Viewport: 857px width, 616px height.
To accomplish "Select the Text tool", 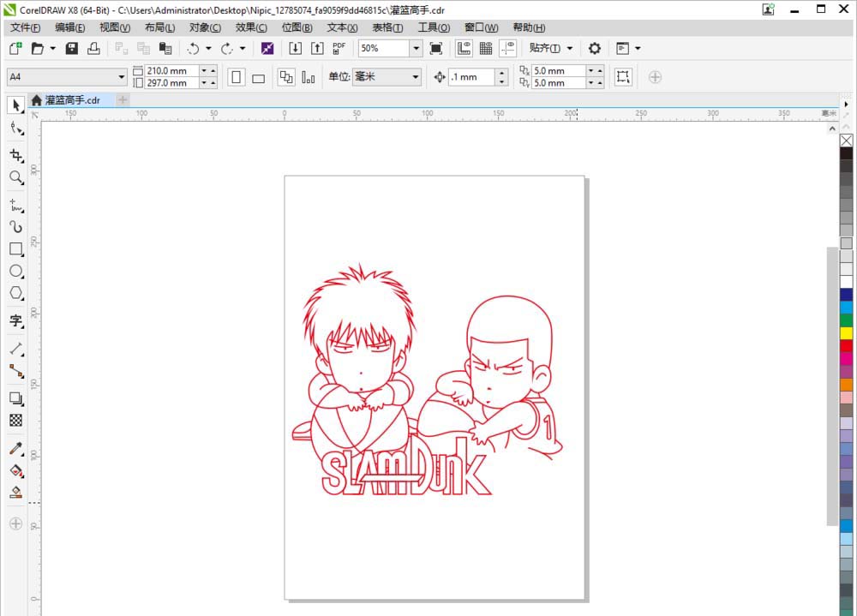I will [x=15, y=320].
